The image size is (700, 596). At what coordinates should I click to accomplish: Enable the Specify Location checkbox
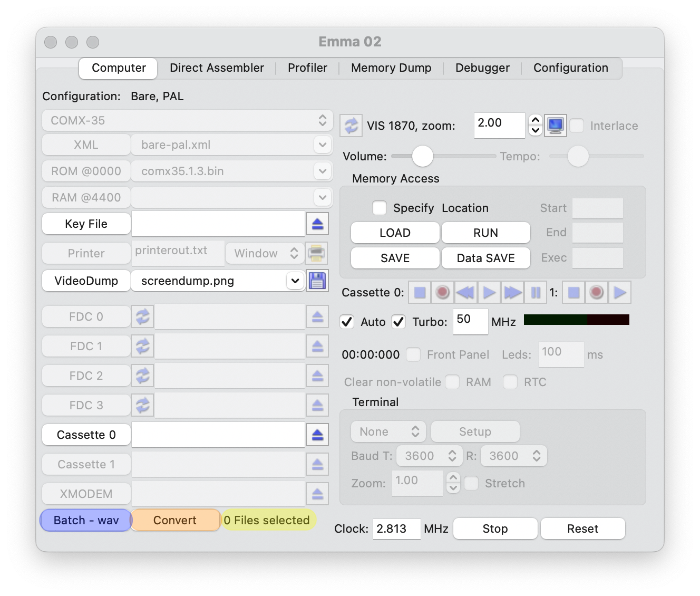380,208
